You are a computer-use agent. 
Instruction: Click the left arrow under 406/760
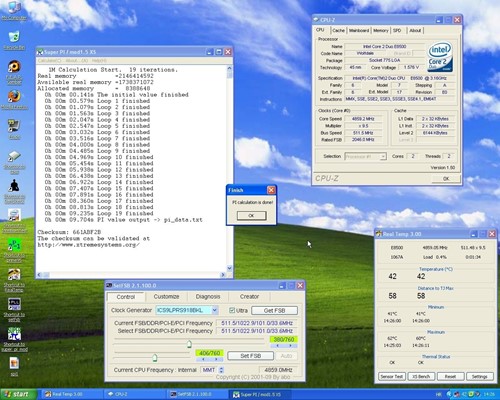tap(203, 359)
